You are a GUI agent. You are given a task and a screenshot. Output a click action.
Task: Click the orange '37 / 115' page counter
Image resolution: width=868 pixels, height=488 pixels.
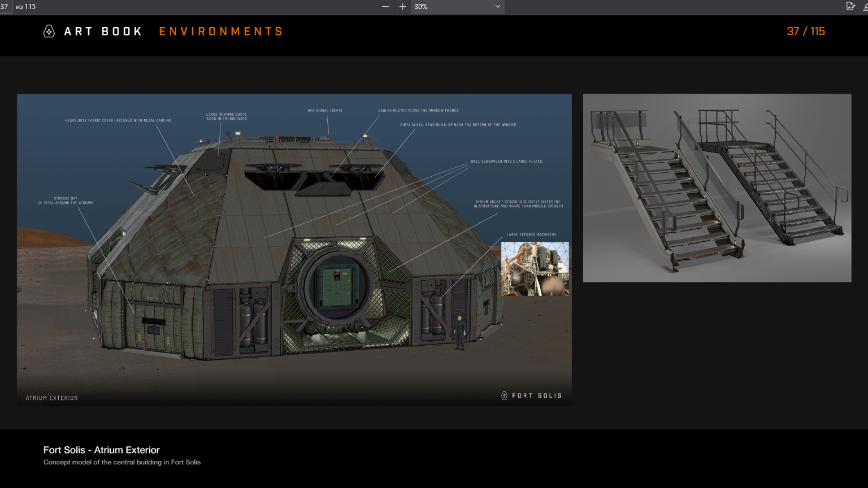pos(806,32)
